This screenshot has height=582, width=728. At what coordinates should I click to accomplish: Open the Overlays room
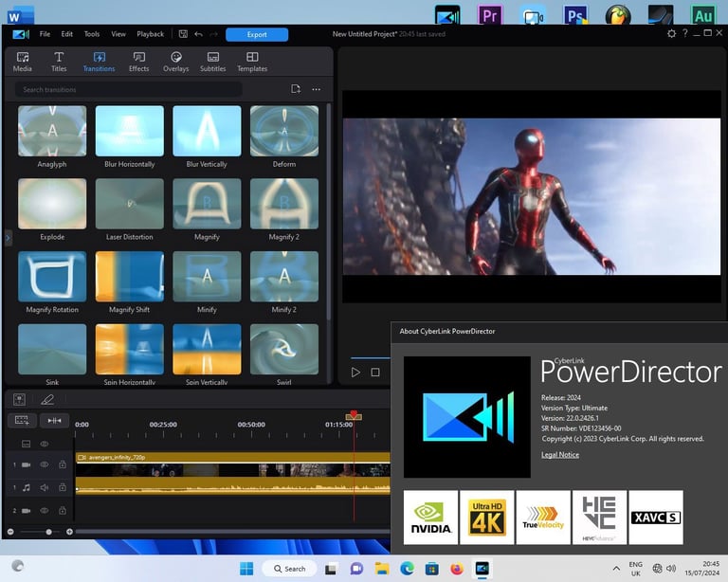coord(176,62)
